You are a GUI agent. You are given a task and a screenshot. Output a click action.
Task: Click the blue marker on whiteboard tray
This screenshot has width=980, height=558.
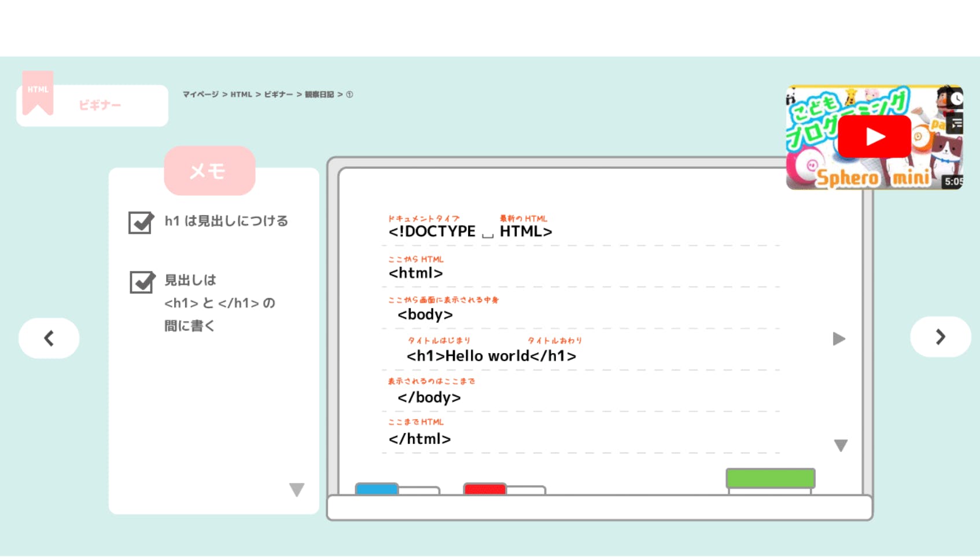tap(377, 489)
